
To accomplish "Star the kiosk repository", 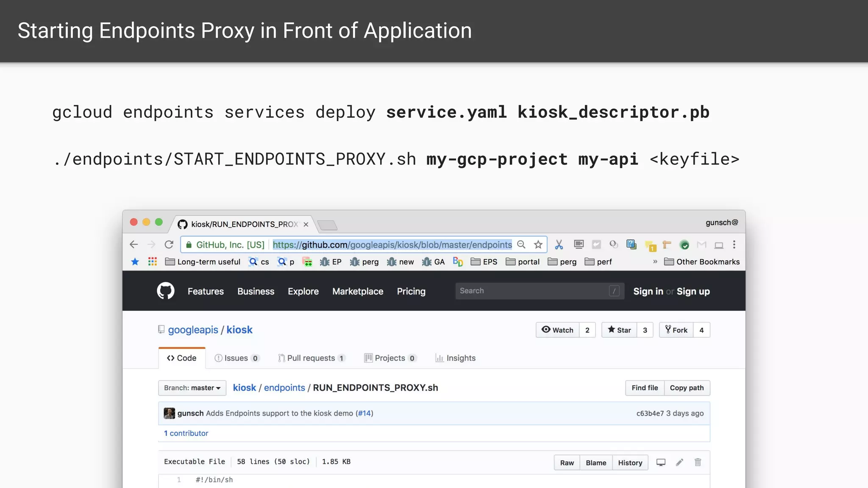I will point(619,330).
